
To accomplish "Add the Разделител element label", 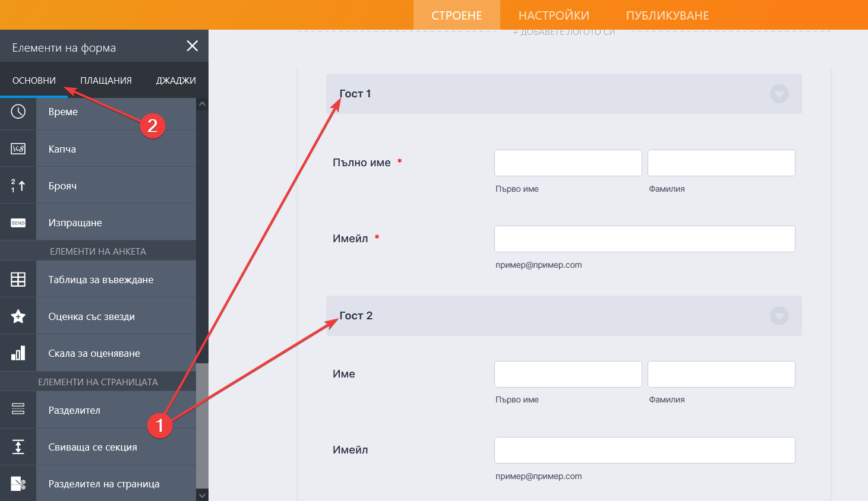I will pos(74,410).
